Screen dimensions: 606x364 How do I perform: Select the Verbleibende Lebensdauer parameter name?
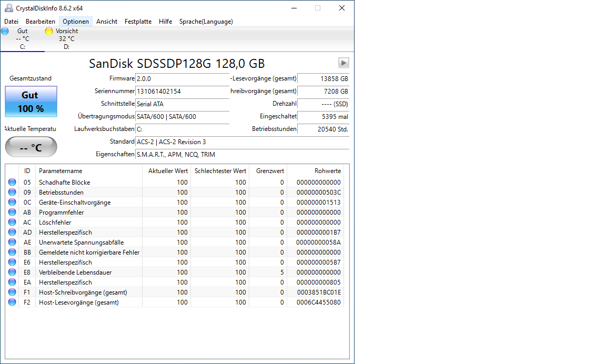click(x=75, y=273)
